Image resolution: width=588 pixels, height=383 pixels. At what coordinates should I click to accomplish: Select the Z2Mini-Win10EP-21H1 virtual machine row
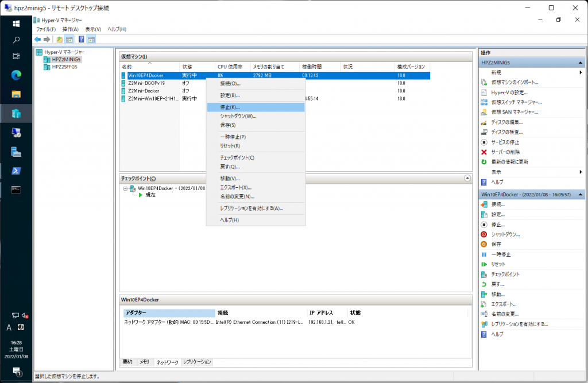point(275,99)
